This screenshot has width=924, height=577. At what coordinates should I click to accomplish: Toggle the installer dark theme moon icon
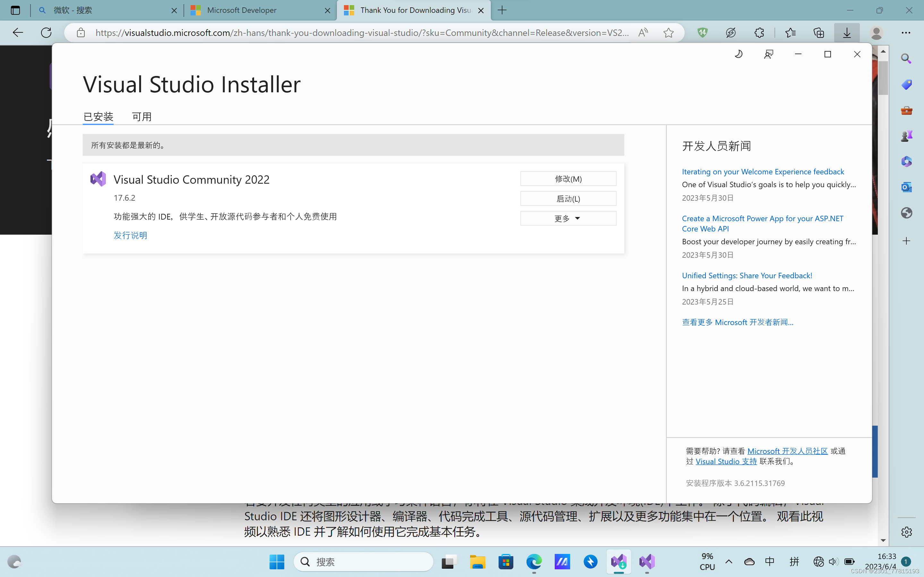(x=739, y=54)
